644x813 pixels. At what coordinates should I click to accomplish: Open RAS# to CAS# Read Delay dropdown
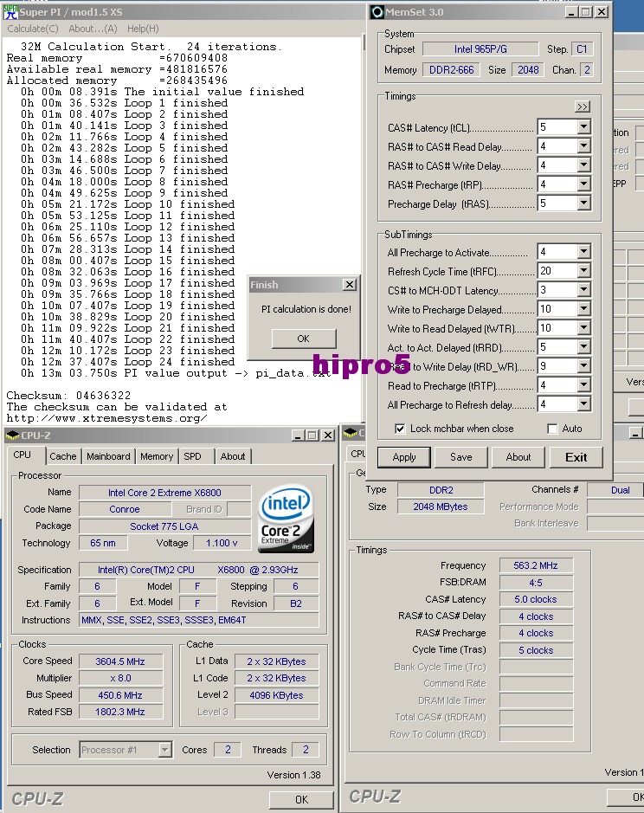pyautogui.click(x=584, y=146)
